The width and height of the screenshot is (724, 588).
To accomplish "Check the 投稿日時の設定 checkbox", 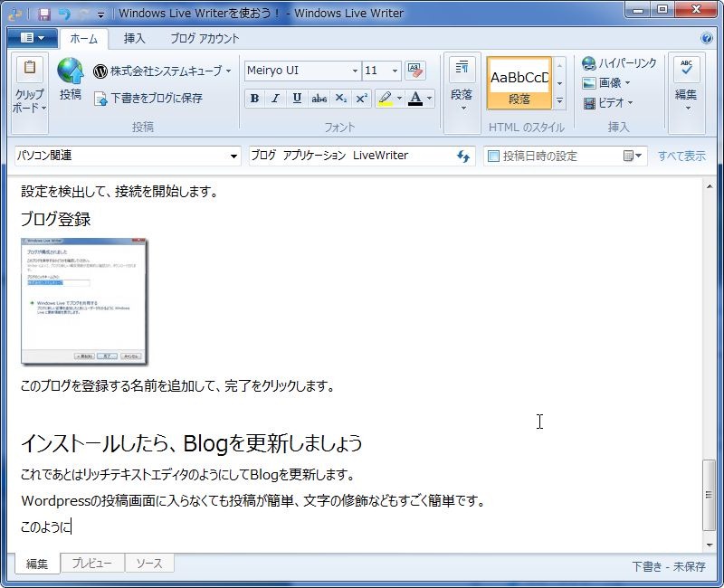I will [493, 156].
